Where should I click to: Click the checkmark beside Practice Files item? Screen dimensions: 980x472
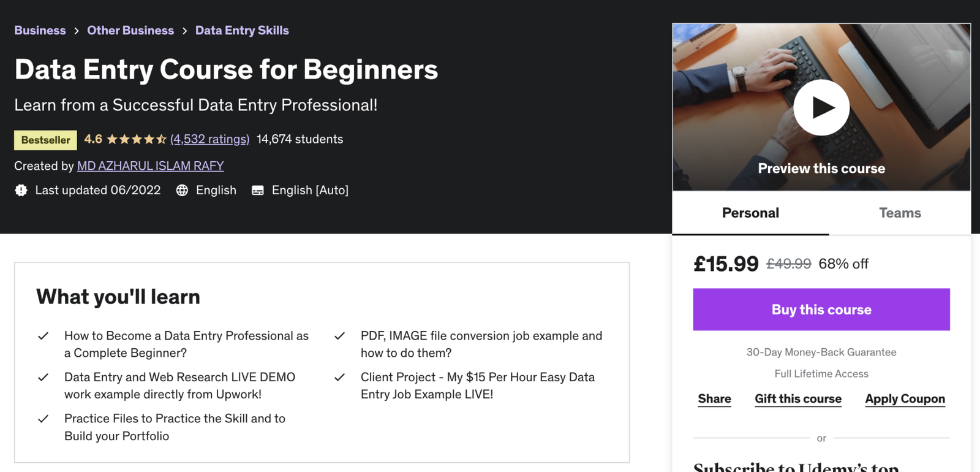coord(43,419)
